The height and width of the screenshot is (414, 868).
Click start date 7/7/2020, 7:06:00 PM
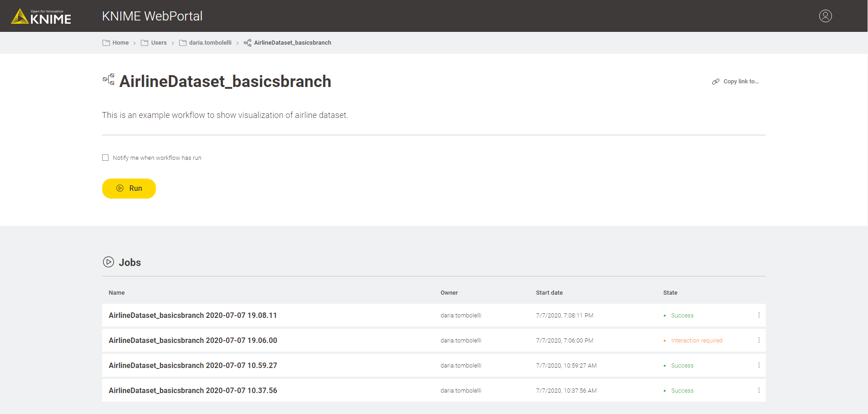(x=564, y=341)
